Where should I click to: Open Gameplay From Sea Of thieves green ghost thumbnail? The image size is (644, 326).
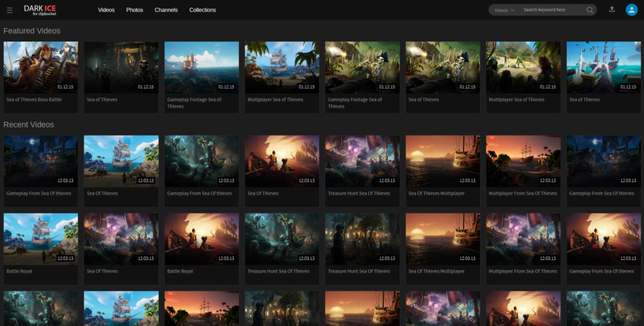click(x=202, y=161)
